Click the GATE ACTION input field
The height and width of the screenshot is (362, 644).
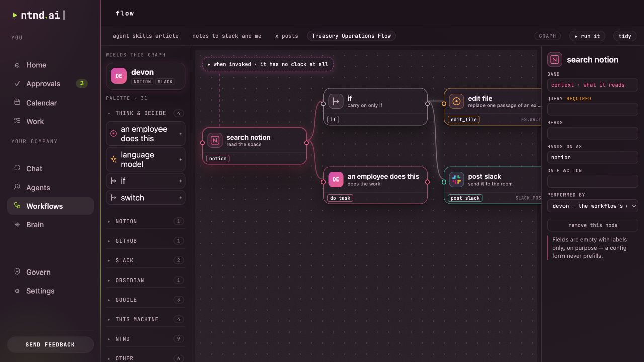[593, 182]
